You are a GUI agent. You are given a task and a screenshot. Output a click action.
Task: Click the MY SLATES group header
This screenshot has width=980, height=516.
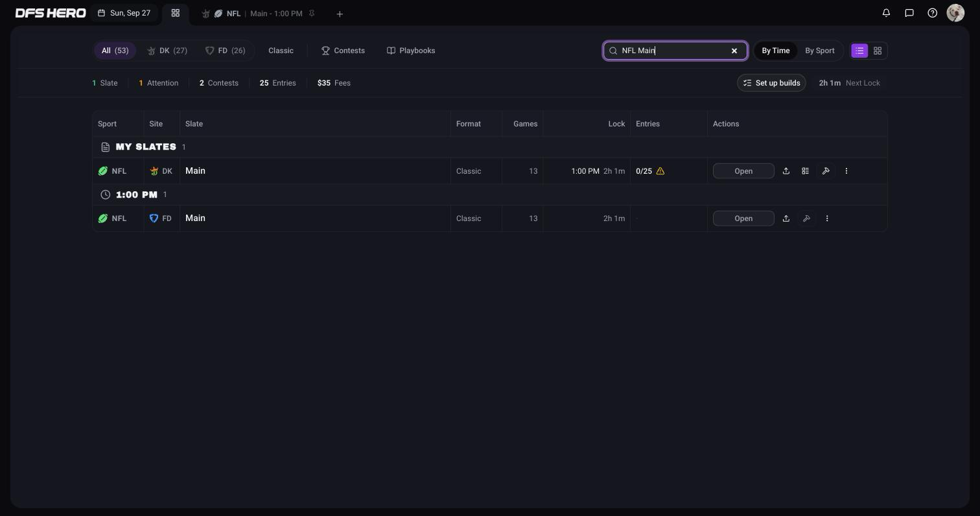click(490, 147)
